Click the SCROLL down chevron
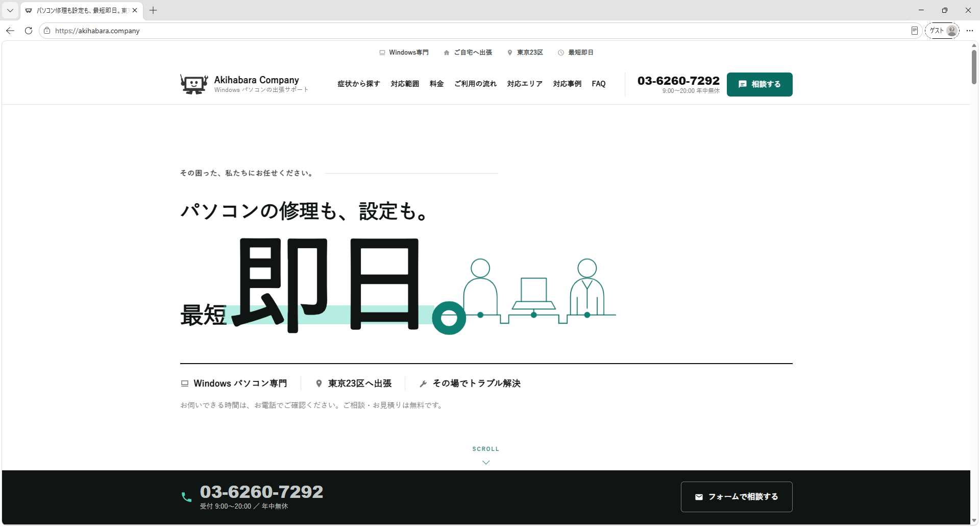This screenshot has width=980, height=527. coord(486,462)
